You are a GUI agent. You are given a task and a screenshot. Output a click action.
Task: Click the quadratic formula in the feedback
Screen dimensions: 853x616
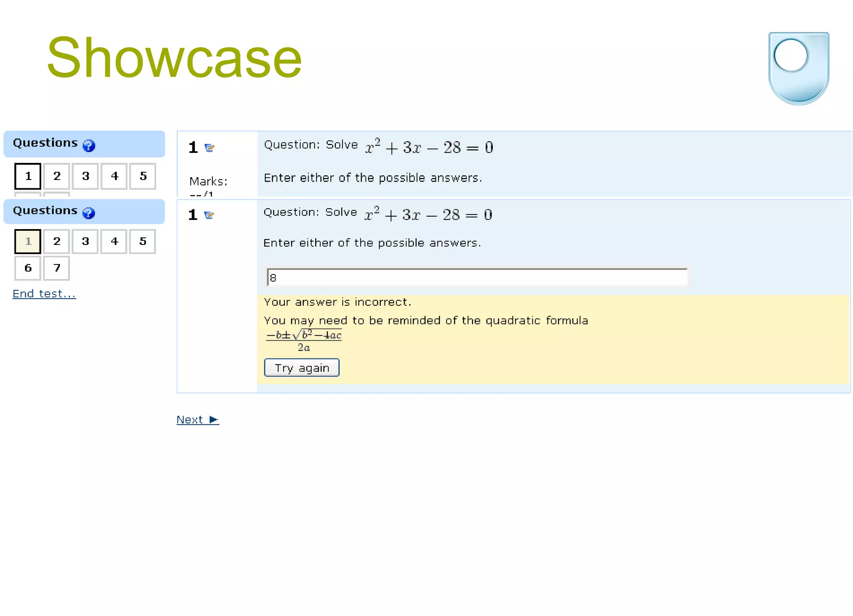pyautogui.click(x=304, y=341)
